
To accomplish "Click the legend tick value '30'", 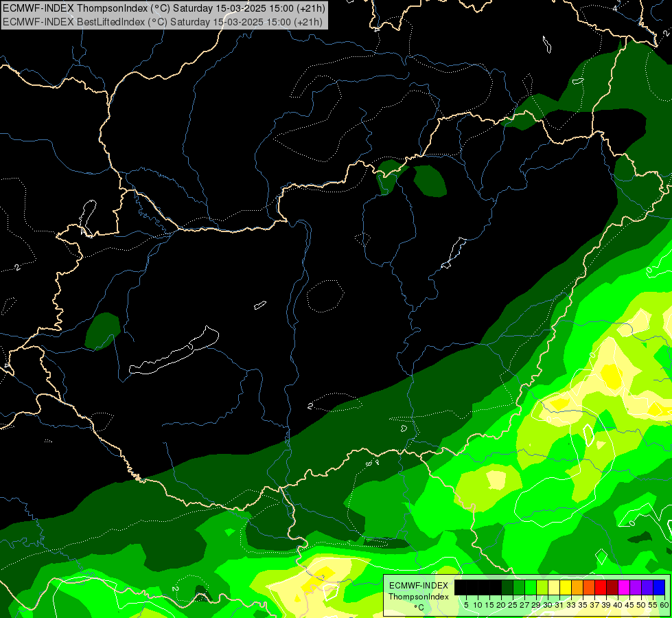I will pyautogui.click(x=548, y=605).
